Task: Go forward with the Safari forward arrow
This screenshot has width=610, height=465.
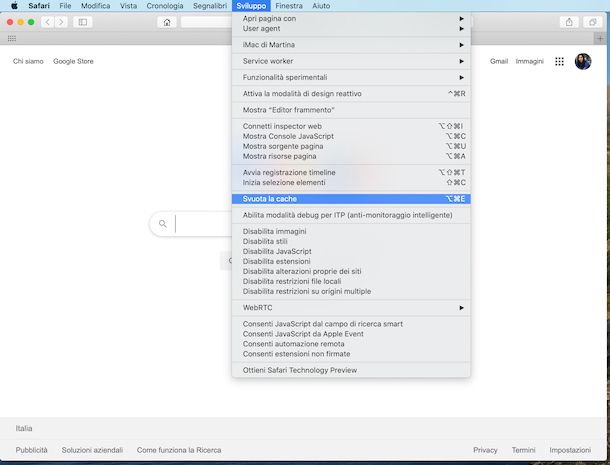Action: pyautogui.click(x=61, y=22)
